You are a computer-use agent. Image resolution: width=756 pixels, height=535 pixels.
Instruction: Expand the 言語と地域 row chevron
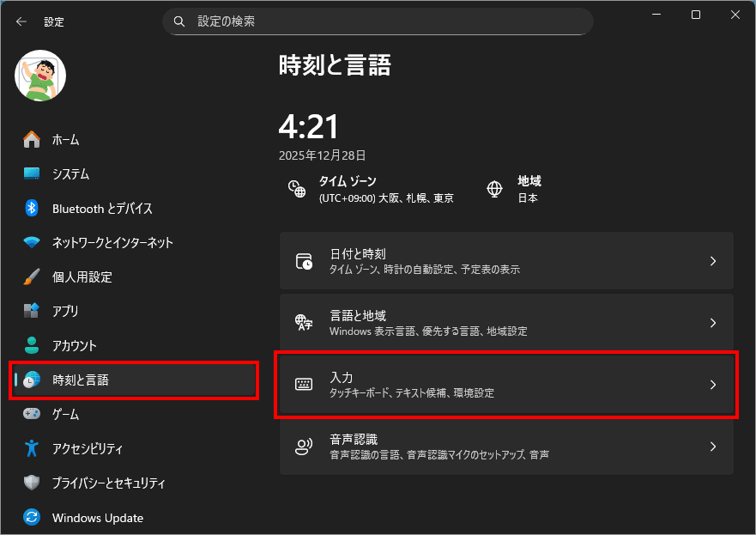pos(713,323)
